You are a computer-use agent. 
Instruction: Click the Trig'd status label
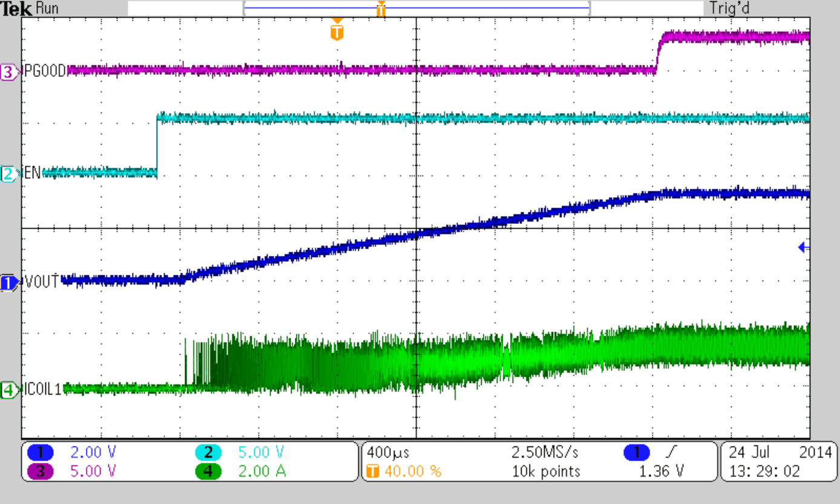coord(729,8)
